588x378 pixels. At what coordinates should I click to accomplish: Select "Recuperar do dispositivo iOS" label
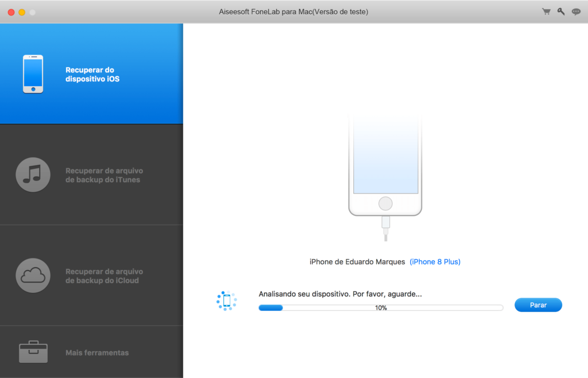92,75
